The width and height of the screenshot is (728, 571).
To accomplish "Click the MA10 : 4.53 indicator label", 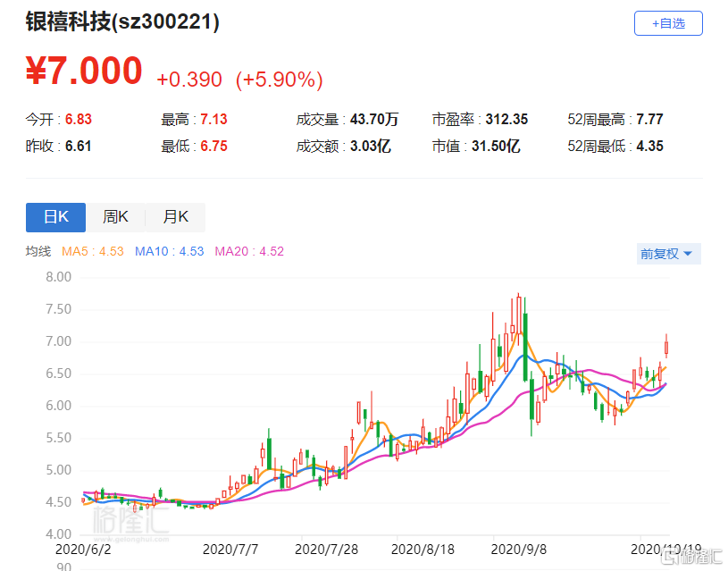I will [x=170, y=251].
